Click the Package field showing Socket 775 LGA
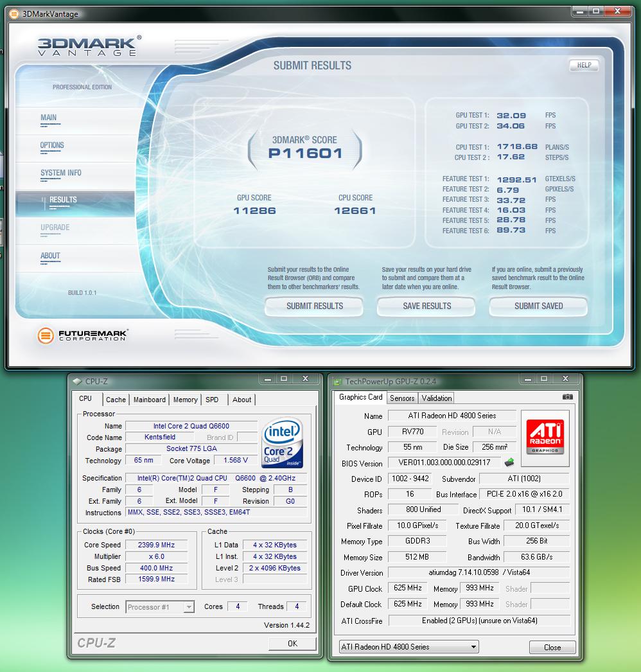Screen dimensions: 641x672 coord(191,448)
